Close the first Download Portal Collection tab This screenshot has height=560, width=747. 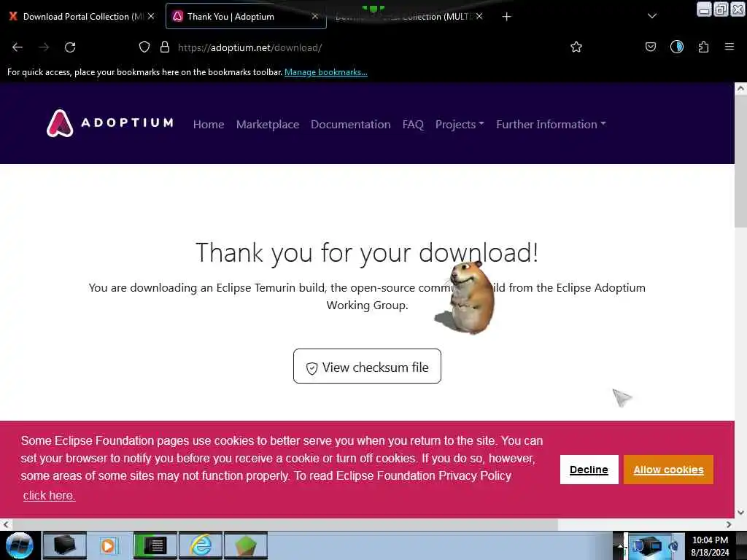click(x=151, y=16)
